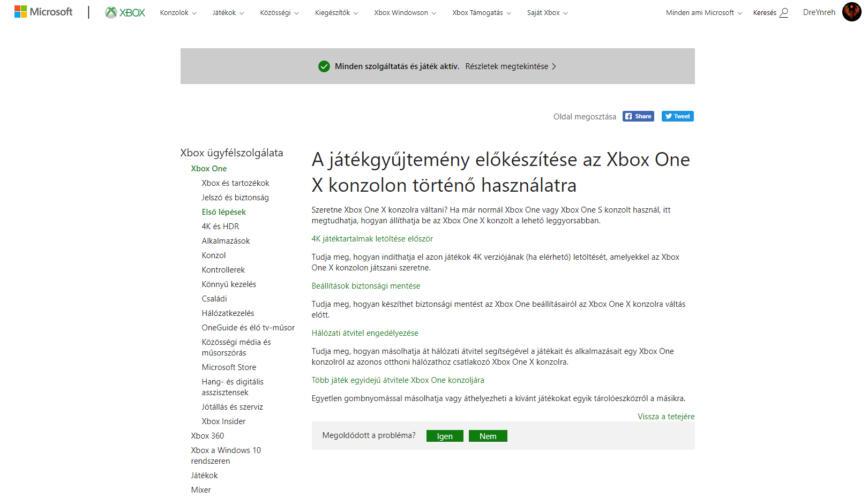Open Alkalmazások in the sidebar
The image size is (868, 498).
226,241
